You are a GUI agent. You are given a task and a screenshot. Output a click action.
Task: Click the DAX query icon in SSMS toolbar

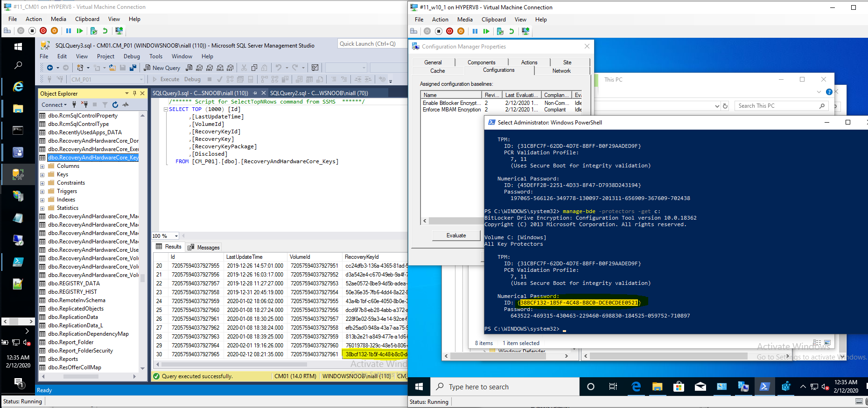(x=230, y=68)
